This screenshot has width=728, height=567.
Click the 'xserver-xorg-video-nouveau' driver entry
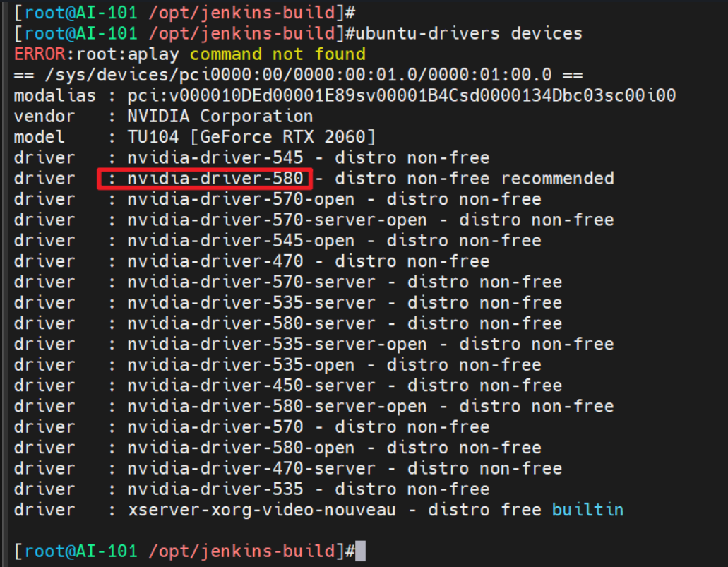click(x=262, y=510)
